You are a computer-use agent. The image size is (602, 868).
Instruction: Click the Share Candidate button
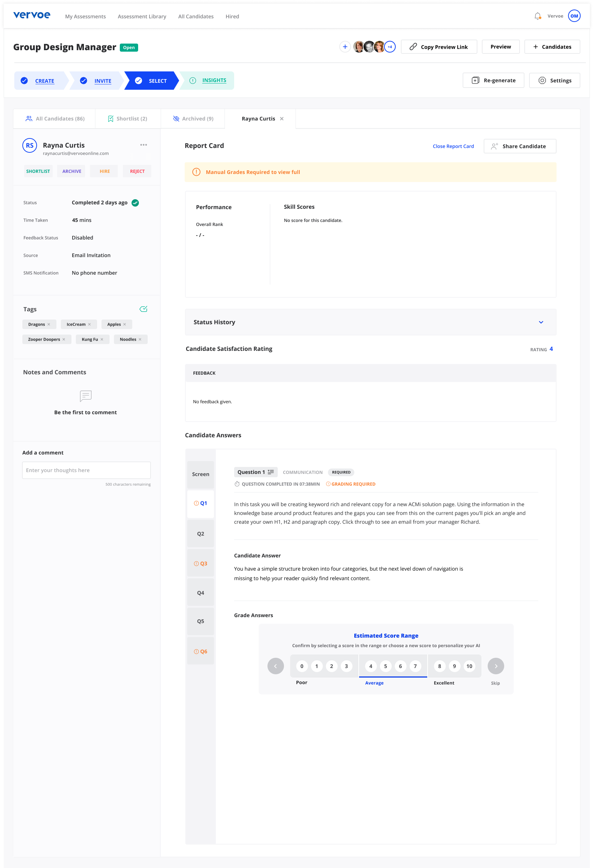(520, 146)
